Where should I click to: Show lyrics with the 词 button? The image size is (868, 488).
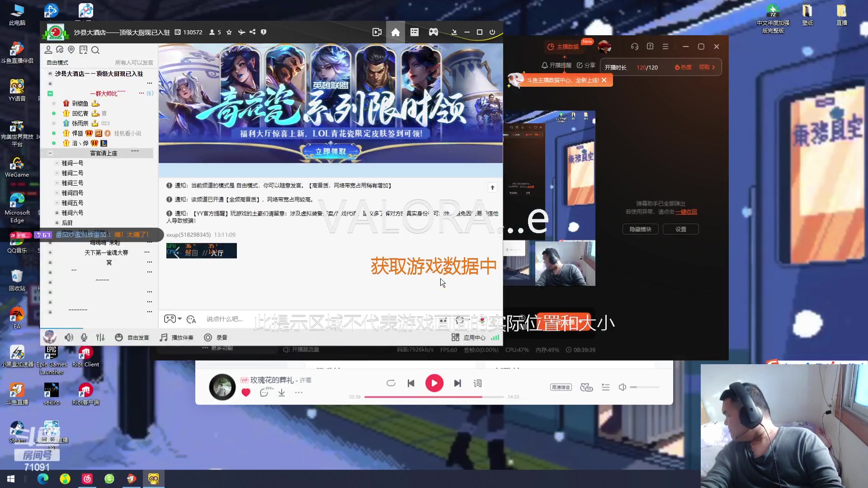point(477,383)
